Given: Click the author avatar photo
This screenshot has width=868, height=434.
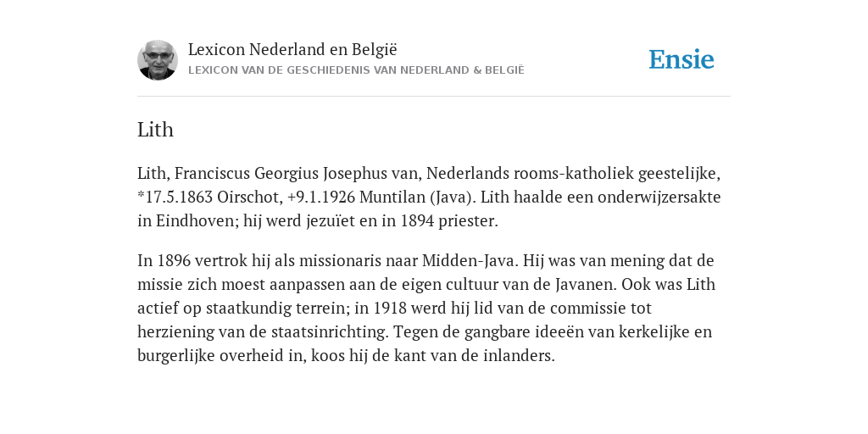Looking at the screenshot, I should pos(158,60).
